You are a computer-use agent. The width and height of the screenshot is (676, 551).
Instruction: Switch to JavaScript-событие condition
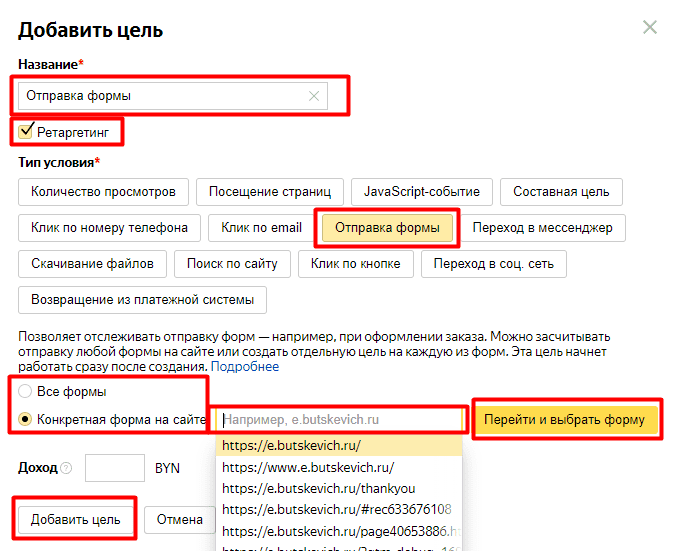tap(421, 191)
